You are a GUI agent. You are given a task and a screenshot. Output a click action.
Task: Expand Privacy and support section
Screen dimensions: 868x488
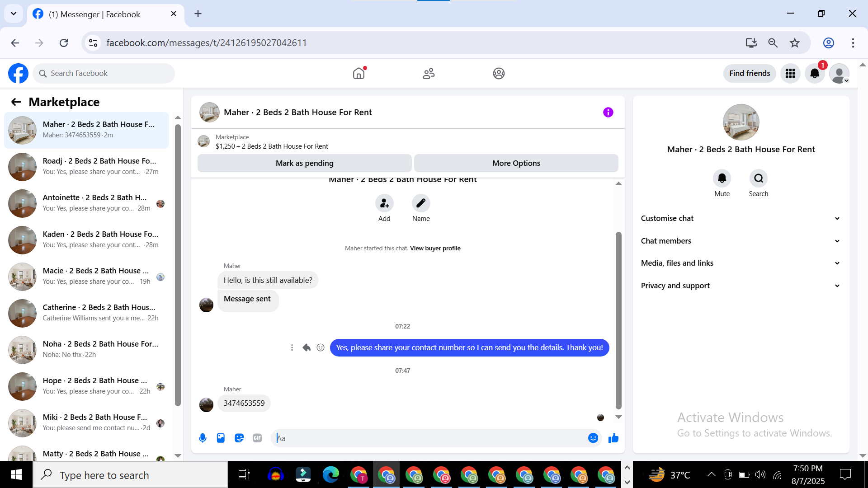tap(741, 286)
